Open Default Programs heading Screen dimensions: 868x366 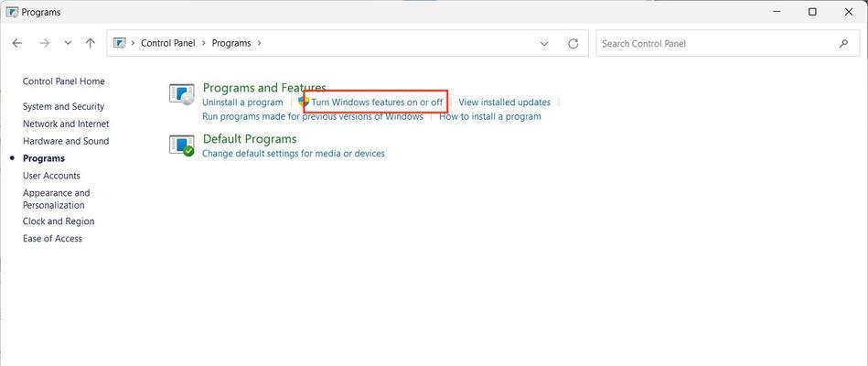coord(250,139)
